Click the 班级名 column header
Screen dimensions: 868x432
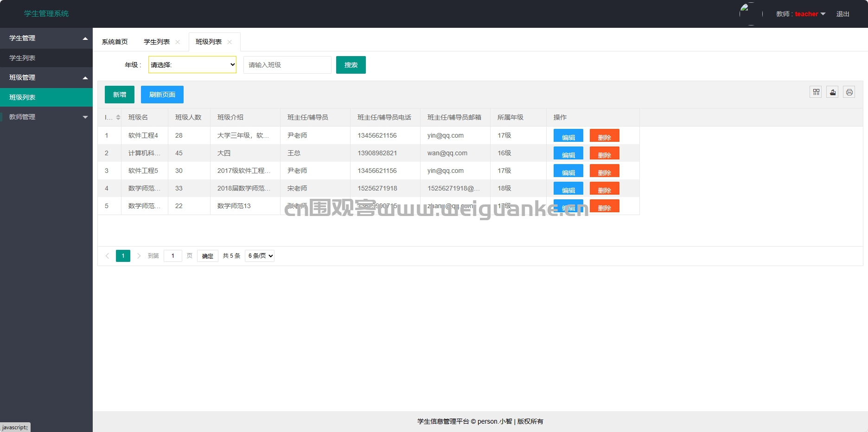pos(145,117)
